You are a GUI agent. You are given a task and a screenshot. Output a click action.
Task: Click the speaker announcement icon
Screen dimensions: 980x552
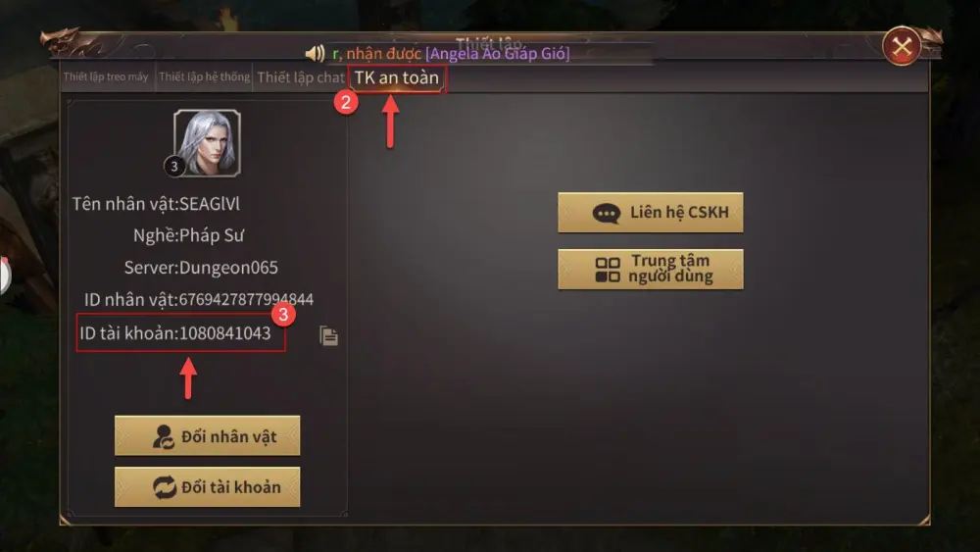pyautogui.click(x=315, y=54)
